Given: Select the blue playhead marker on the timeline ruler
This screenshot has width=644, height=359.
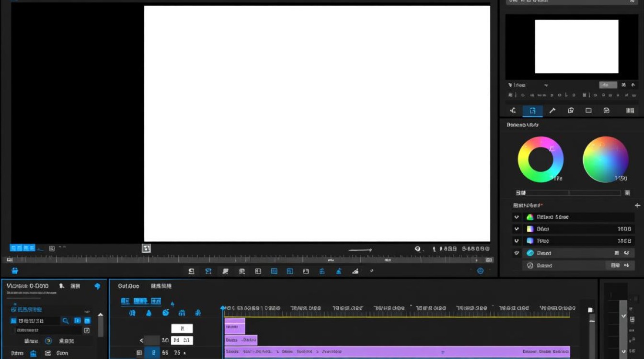Looking at the screenshot, I should click(x=222, y=308).
